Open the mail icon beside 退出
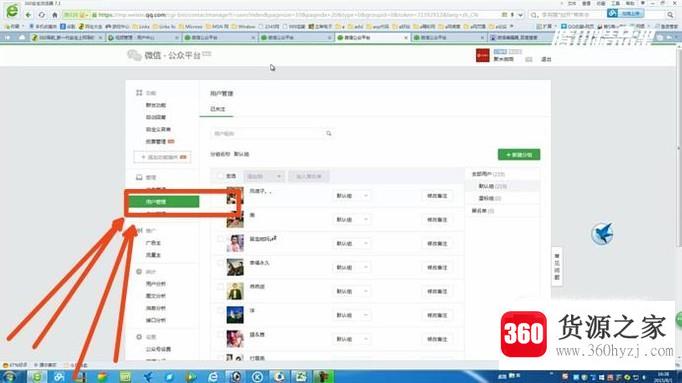 tap(528, 59)
